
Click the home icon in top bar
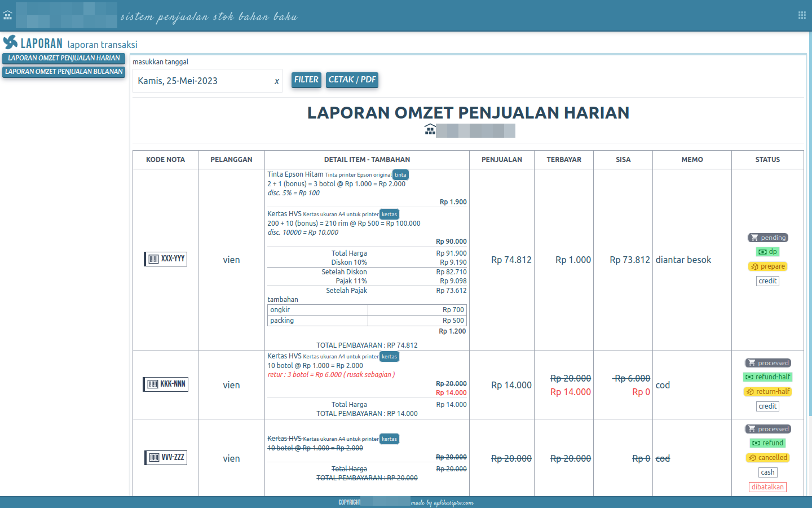pos(7,15)
